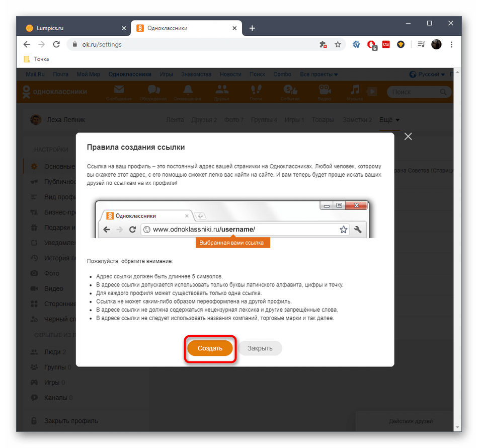Click the Chrome profile avatar

pyautogui.click(x=436, y=44)
